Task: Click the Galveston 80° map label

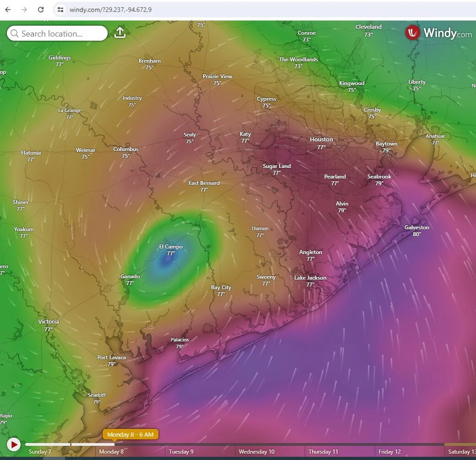Action: click(416, 230)
